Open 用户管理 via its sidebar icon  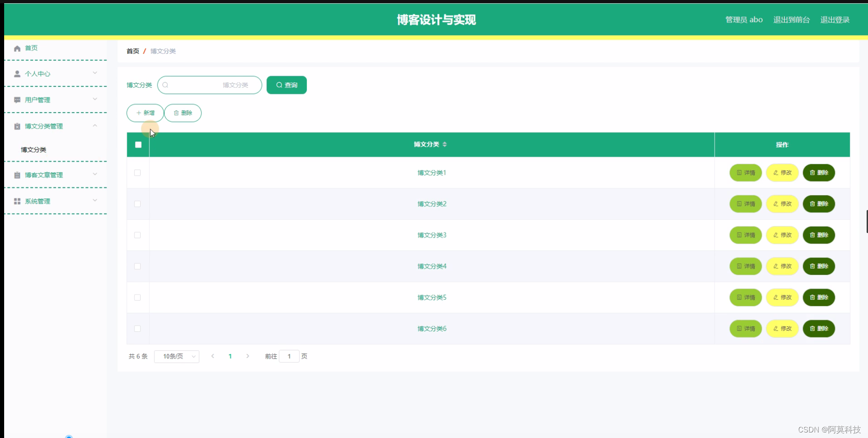(17, 100)
